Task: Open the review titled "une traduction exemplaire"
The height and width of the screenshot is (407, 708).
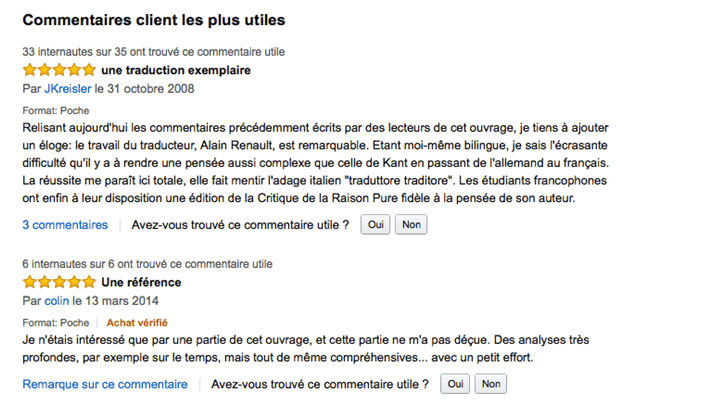Action: point(176,70)
